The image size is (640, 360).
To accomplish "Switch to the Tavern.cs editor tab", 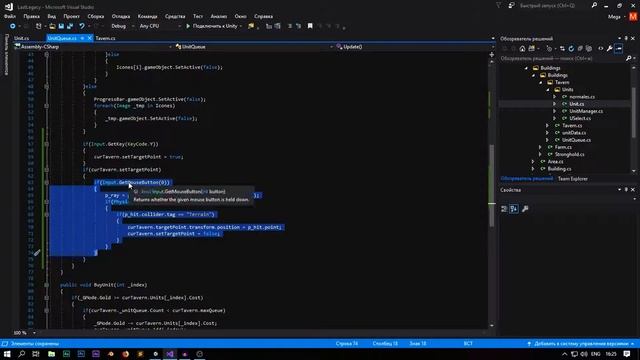I will 105,38.
